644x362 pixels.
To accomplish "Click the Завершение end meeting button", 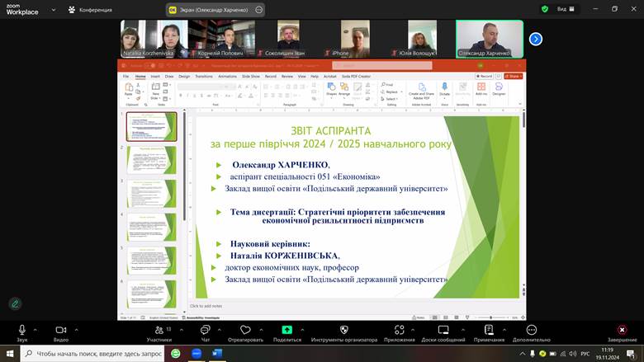I will click(x=622, y=331).
